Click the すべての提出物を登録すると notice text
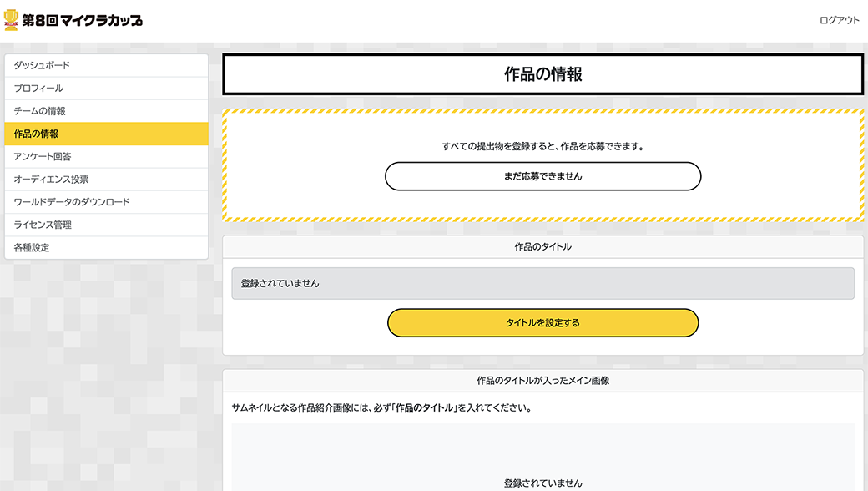The width and height of the screenshot is (868, 491). [x=542, y=146]
